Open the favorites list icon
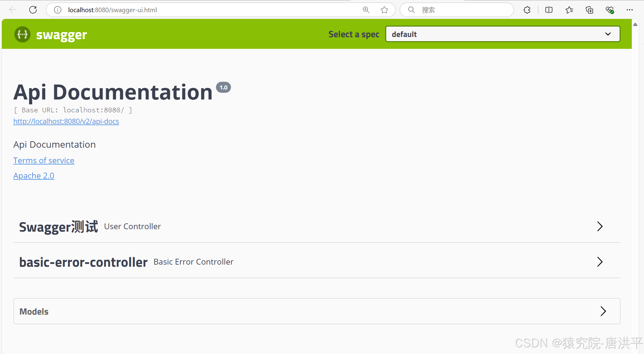The image size is (644, 354). point(569,10)
